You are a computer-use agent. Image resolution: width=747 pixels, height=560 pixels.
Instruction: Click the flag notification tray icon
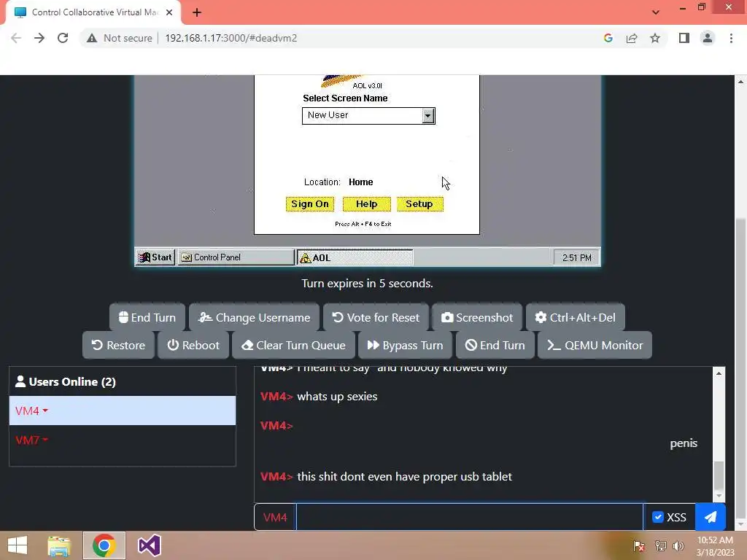(x=639, y=545)
